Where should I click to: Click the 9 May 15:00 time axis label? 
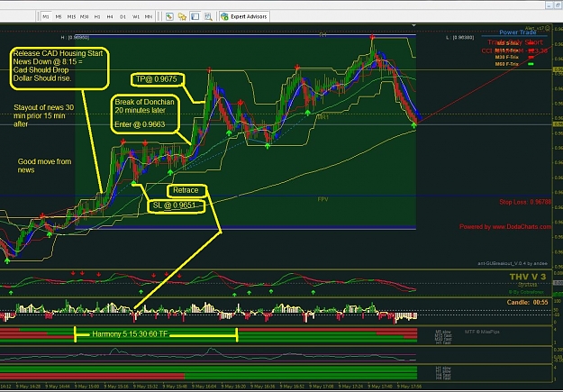click(x=87, y=387)
